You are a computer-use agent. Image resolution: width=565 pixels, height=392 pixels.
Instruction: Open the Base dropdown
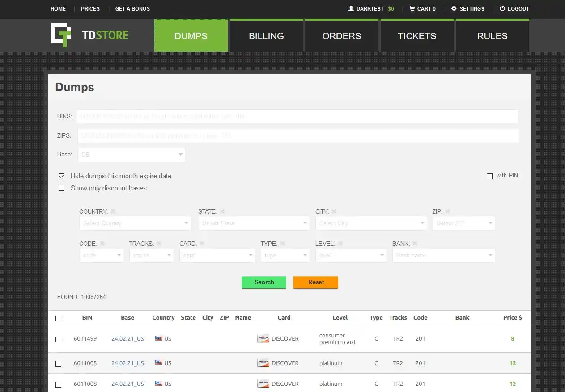point(132,155)
